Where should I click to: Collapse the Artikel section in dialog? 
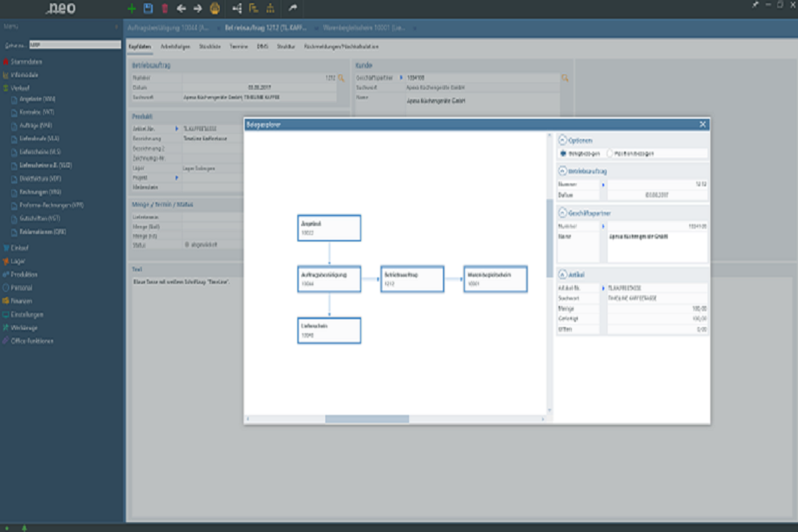(563, 274)
